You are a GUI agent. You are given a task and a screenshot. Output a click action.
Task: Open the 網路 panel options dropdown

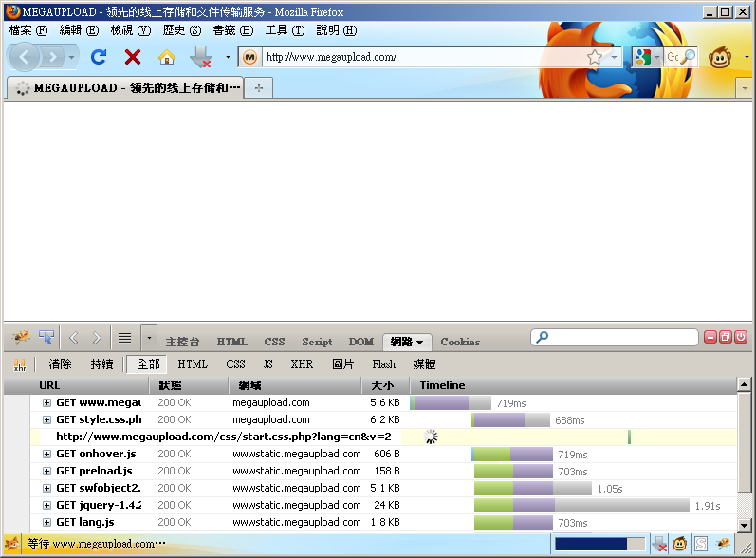419,342
